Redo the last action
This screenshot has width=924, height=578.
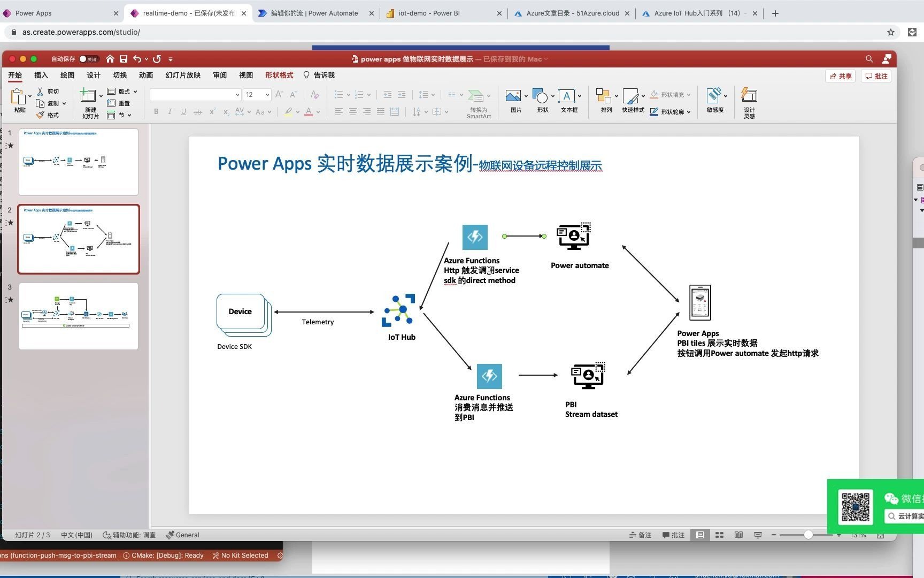click(x=157, y=59)
